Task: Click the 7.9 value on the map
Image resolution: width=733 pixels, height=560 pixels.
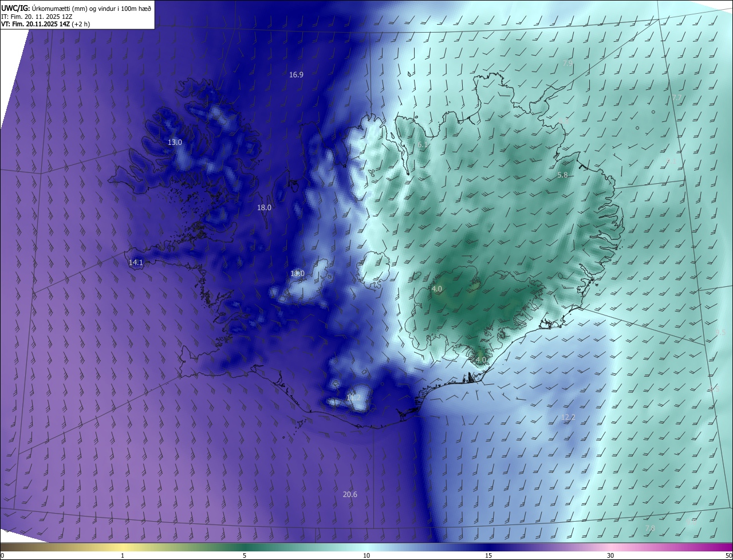Action: pyautogui.click(x=568, y=64)
